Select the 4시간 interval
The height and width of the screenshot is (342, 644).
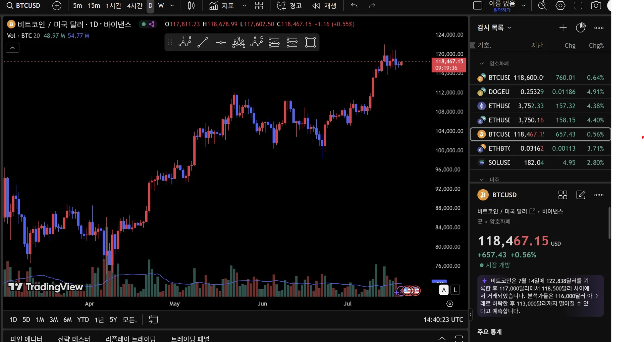tap(135, 6)
